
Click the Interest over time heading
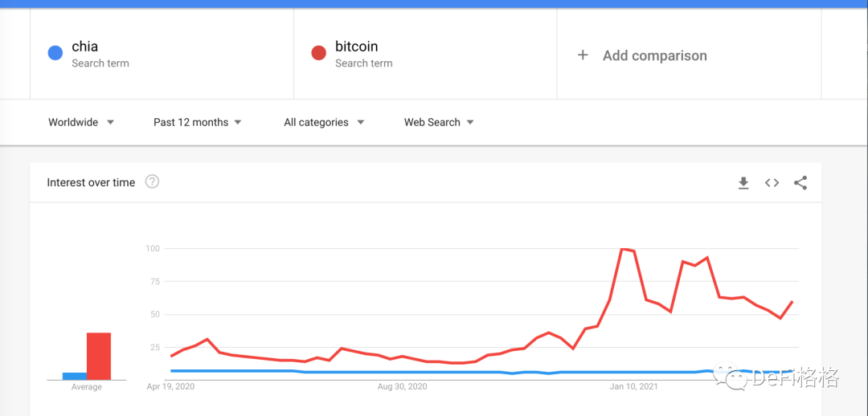pyautogui.click(x=91, y=182)
